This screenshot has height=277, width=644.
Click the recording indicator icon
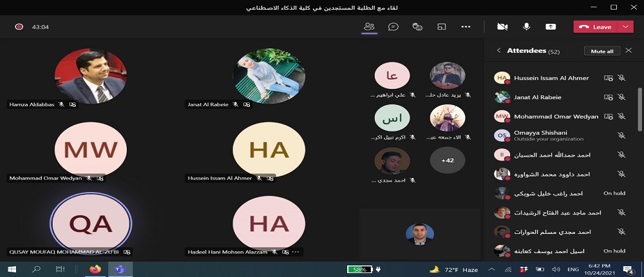click(19, 27)
